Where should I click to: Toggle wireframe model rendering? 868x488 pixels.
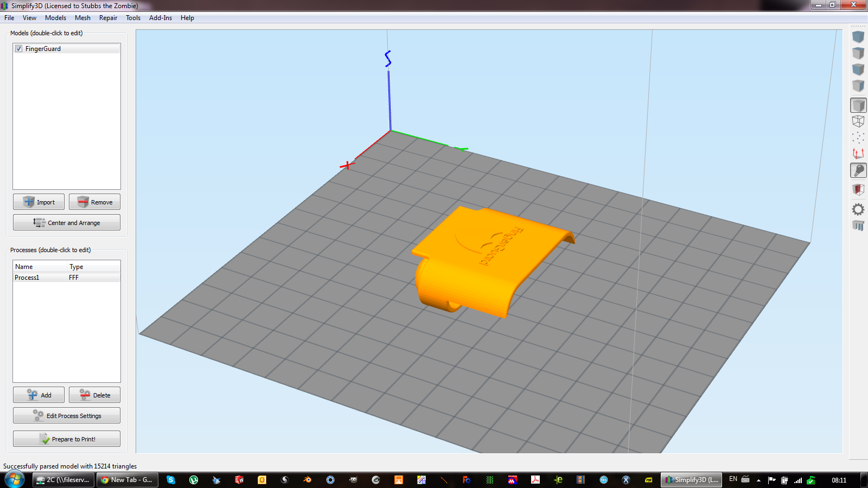(x=858, y=121)
